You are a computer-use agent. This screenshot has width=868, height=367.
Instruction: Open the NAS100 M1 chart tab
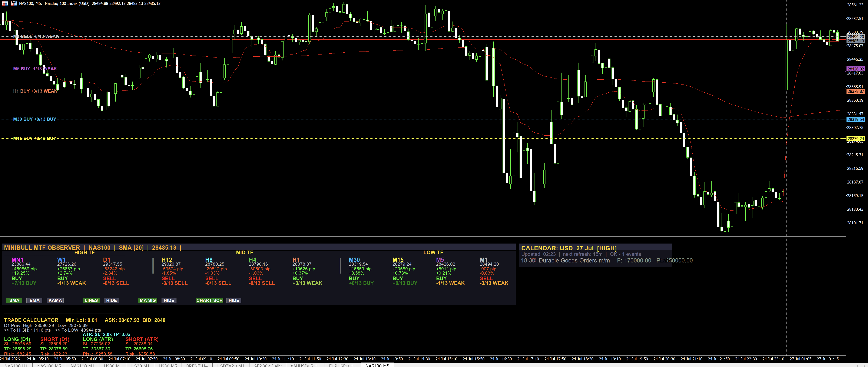(83, 365)
